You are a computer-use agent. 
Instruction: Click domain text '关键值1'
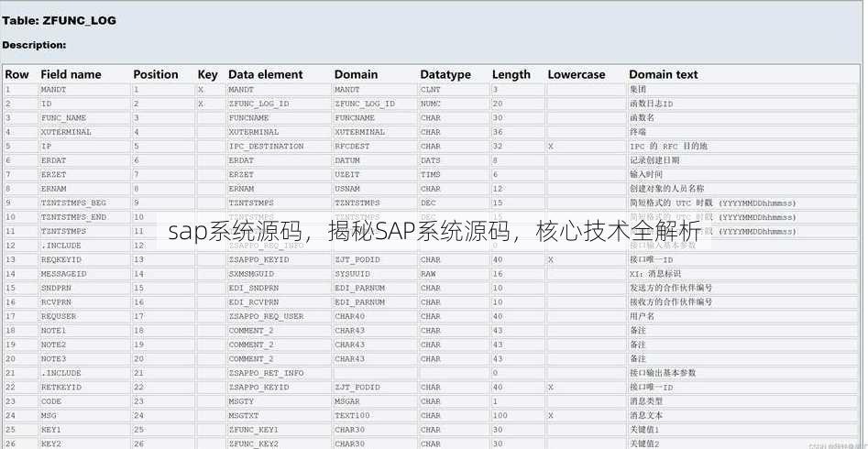(644, 430)
